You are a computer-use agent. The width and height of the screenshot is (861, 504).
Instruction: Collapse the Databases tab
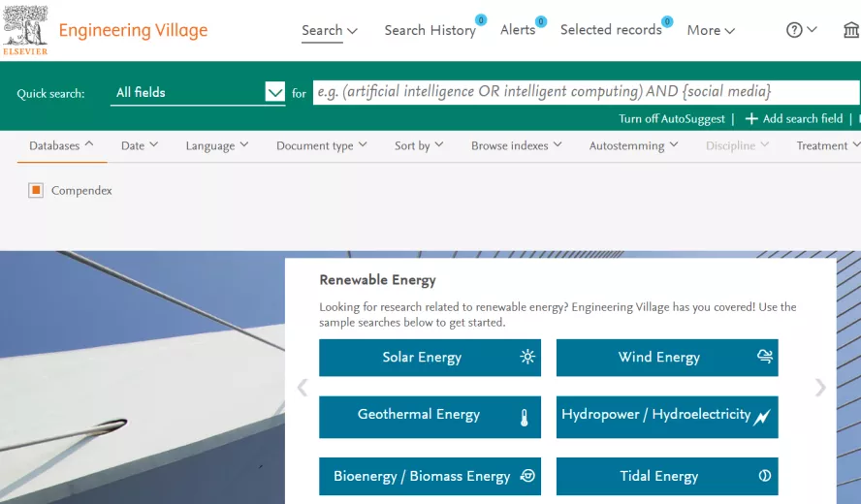61,145
